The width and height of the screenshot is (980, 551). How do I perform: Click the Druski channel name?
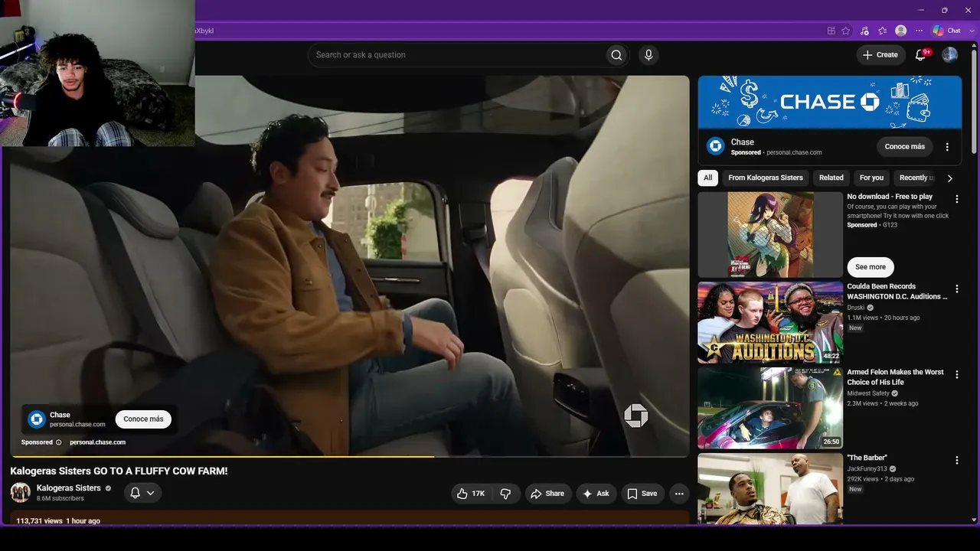tap(855, 308)
